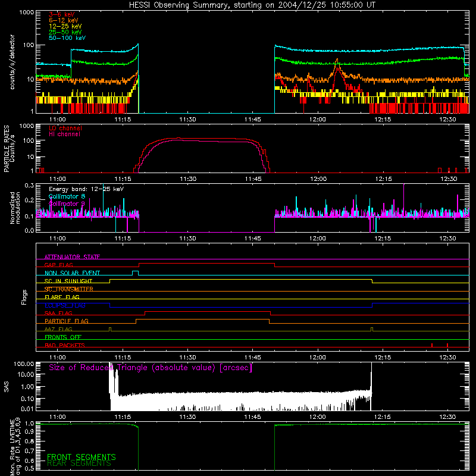Click the SC_TRANSMITTER flag label
Viewport: 476px width, 476px height.
pos(69,289)
